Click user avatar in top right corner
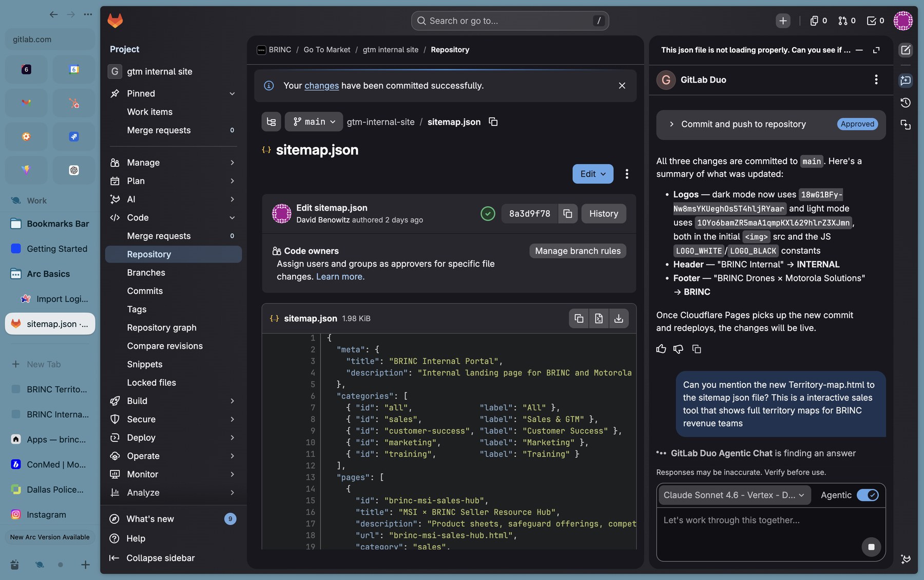The width and height of the screenshot is (924, 580). pyautogui.click(x=902, y=21)
